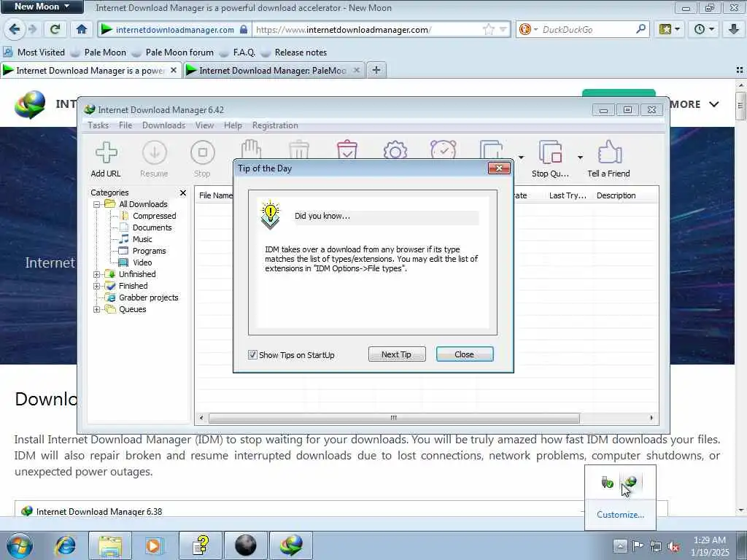Click Internet Download Manager taskbar icon

(x=291, y=545)
